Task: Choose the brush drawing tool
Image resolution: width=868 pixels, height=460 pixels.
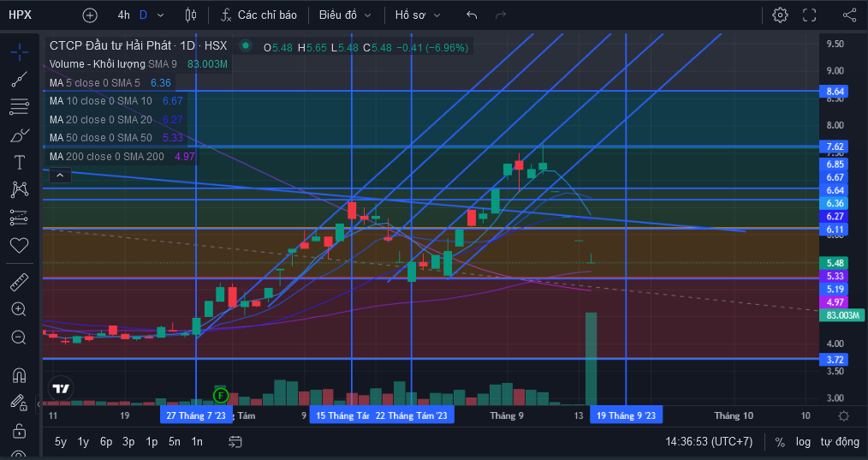Action: coord(19,134)
